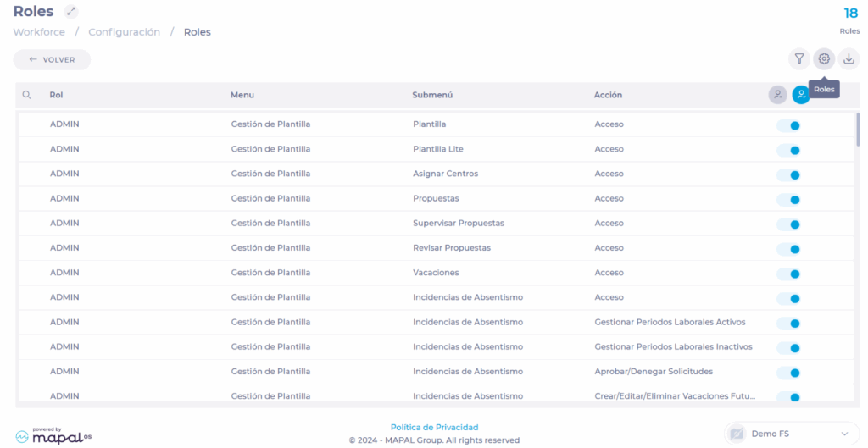
Task: Click the table's vertical scrollbar
Action: point(858,130)
